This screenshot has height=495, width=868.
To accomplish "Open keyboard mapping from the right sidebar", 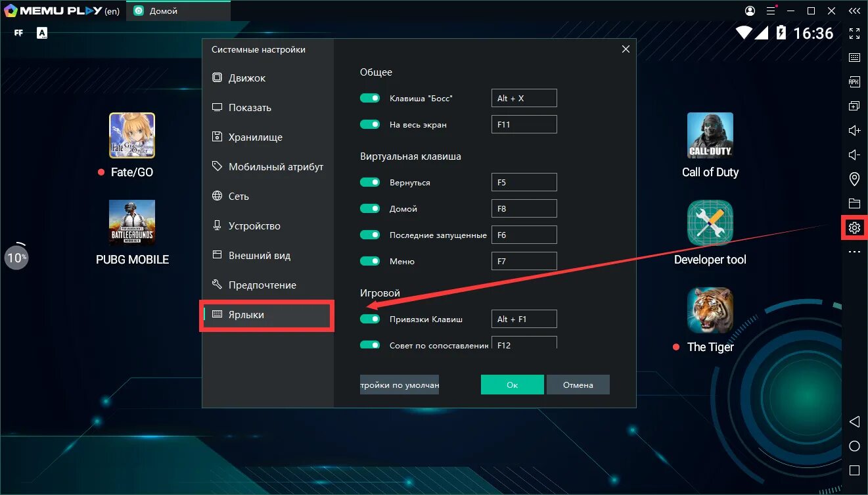I will point(854,57).
